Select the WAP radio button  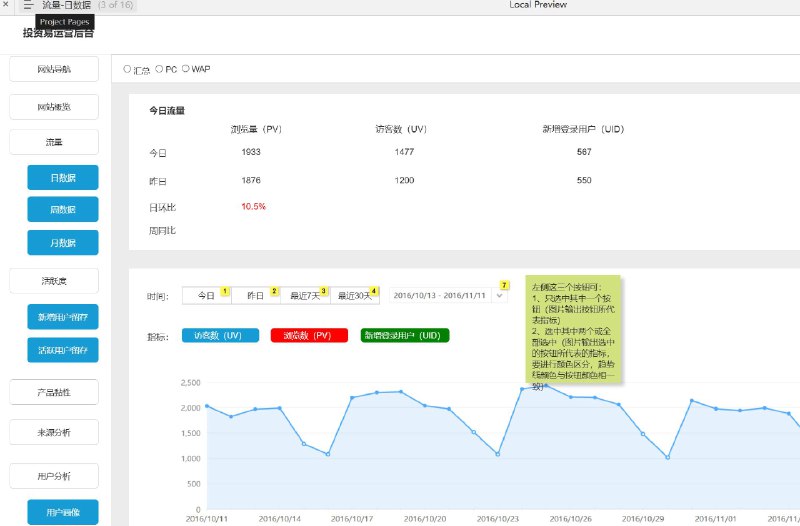coord(186,68)
